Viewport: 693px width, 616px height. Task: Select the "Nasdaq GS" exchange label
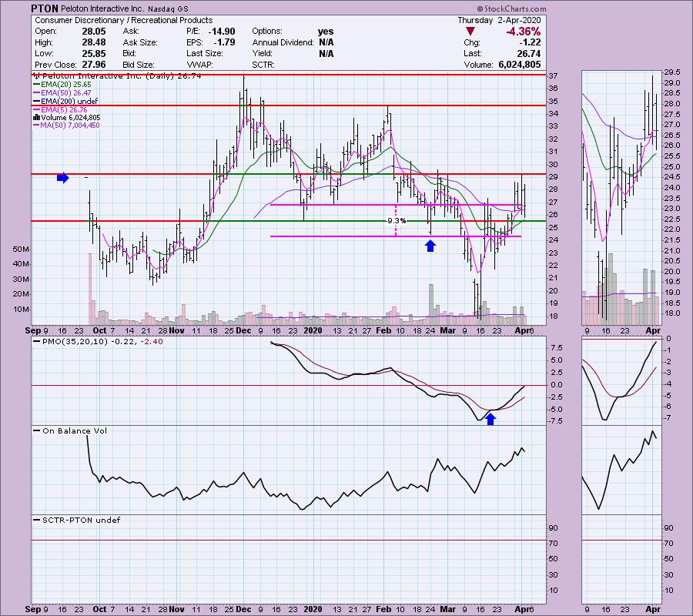pyautogui.click(x=168, y=8)
